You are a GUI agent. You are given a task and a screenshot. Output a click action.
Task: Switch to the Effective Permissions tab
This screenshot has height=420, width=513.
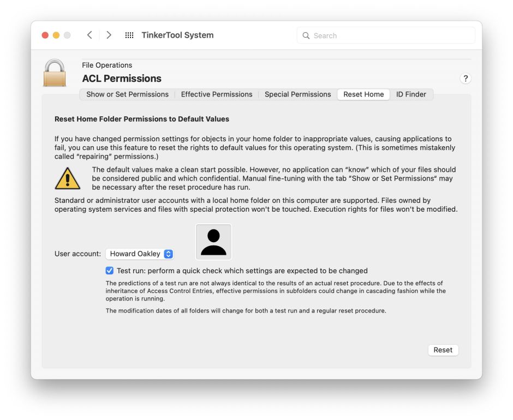tap(217, 94)
